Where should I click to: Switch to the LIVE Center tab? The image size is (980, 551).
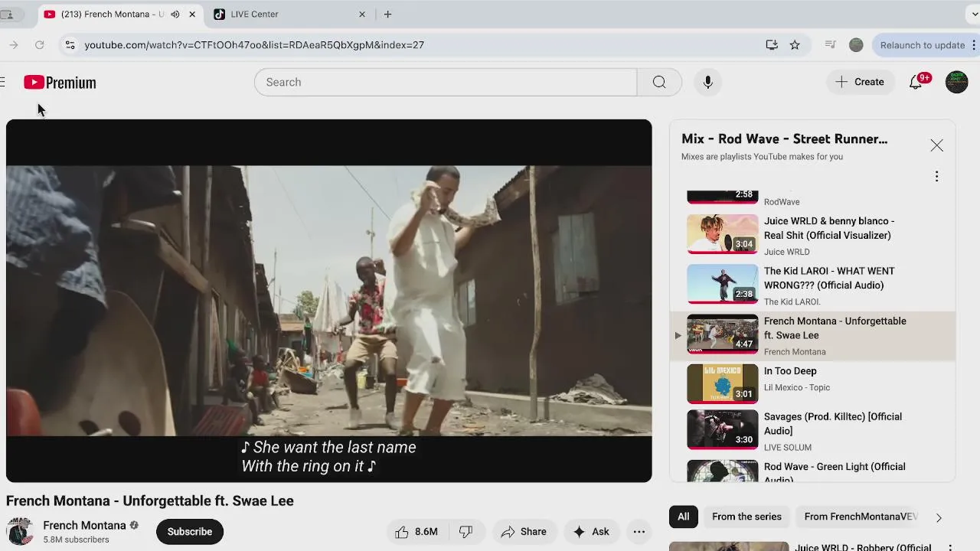(x=289, y=15)
